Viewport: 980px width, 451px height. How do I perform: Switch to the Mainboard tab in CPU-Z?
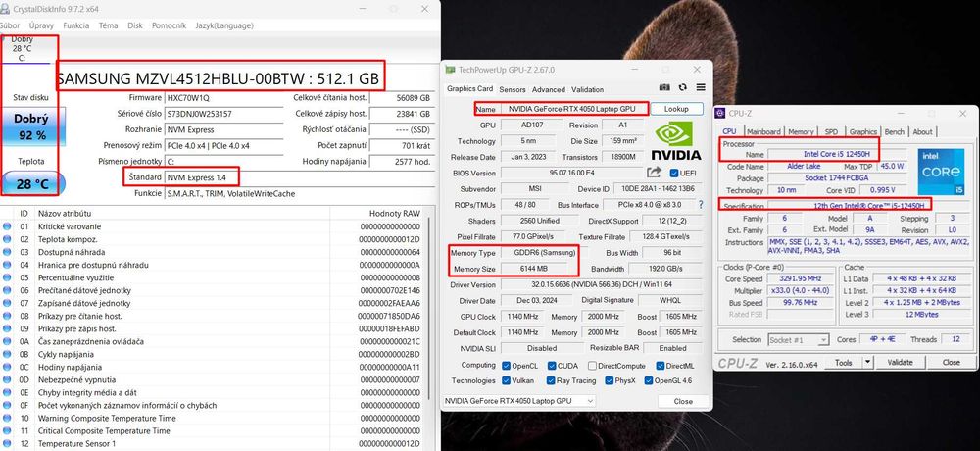coord(763,132)
